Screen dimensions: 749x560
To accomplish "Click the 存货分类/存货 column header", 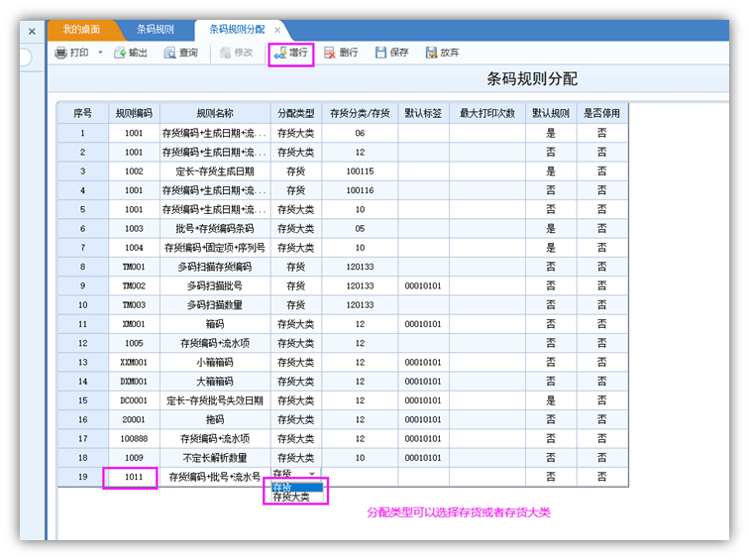I will (360, 113).
